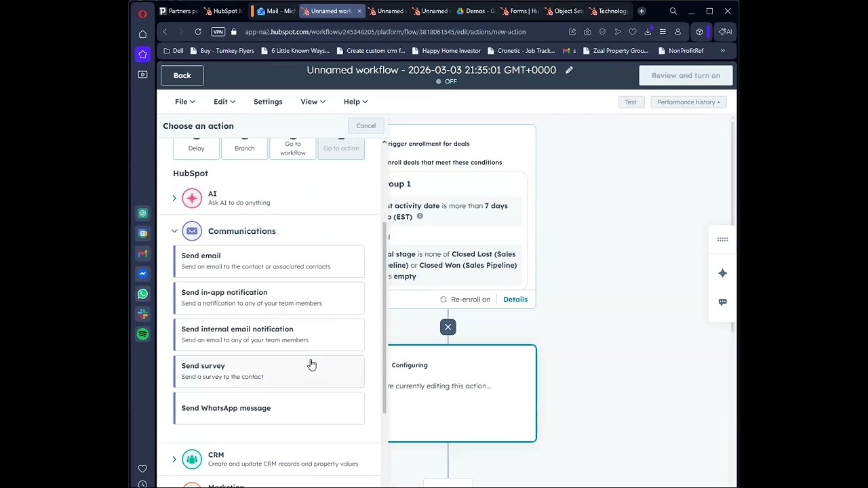
Task: Select the Send email action
Action: pyautogui.click(x=269, y=261)
